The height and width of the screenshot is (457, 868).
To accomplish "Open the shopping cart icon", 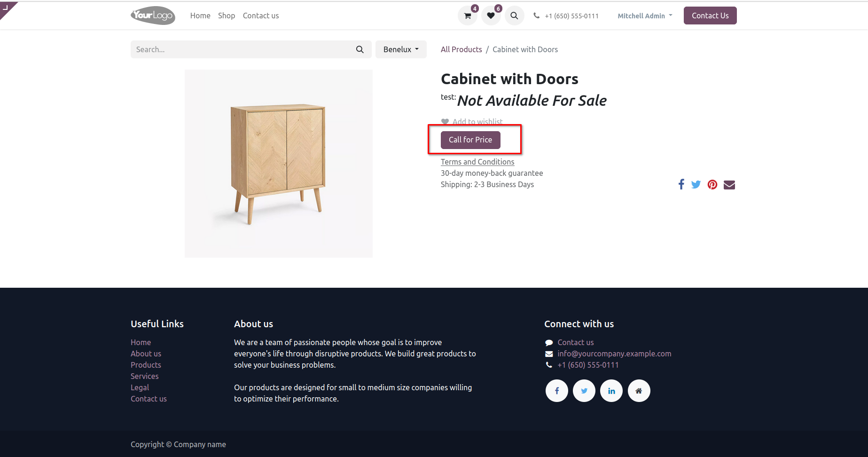I will coord(468,16).
